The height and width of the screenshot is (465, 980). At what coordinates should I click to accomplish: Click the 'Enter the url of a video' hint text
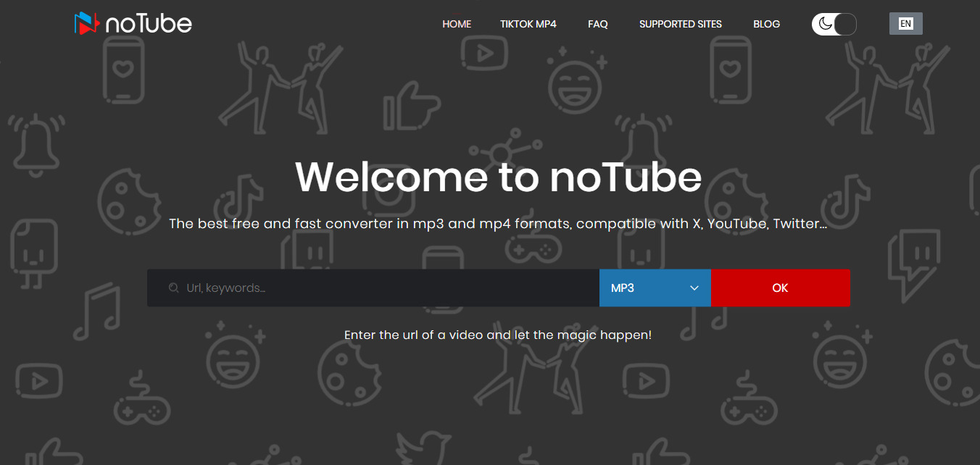click(x=498, y=335)
